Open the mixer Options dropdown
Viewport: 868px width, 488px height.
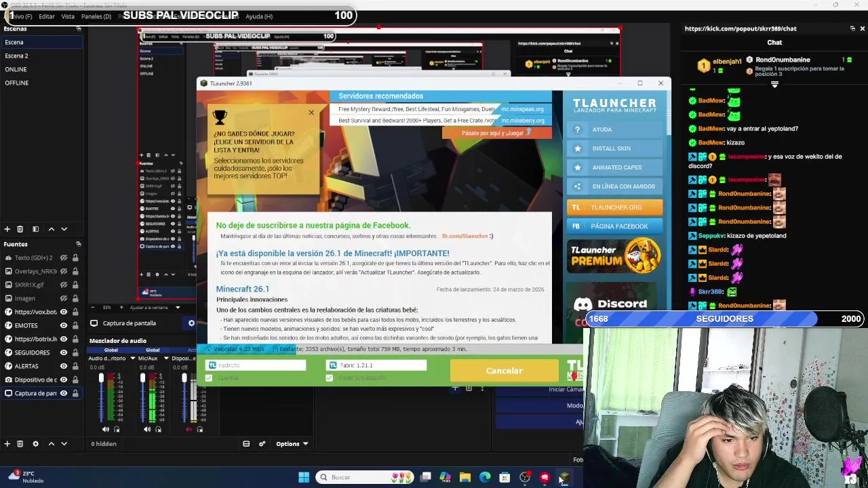292,444
